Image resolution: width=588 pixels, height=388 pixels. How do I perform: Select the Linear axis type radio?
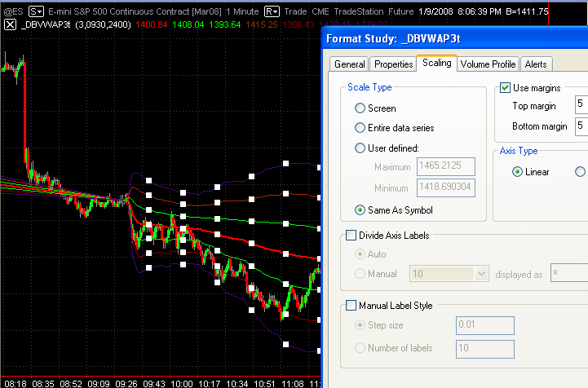click(517, 172)
